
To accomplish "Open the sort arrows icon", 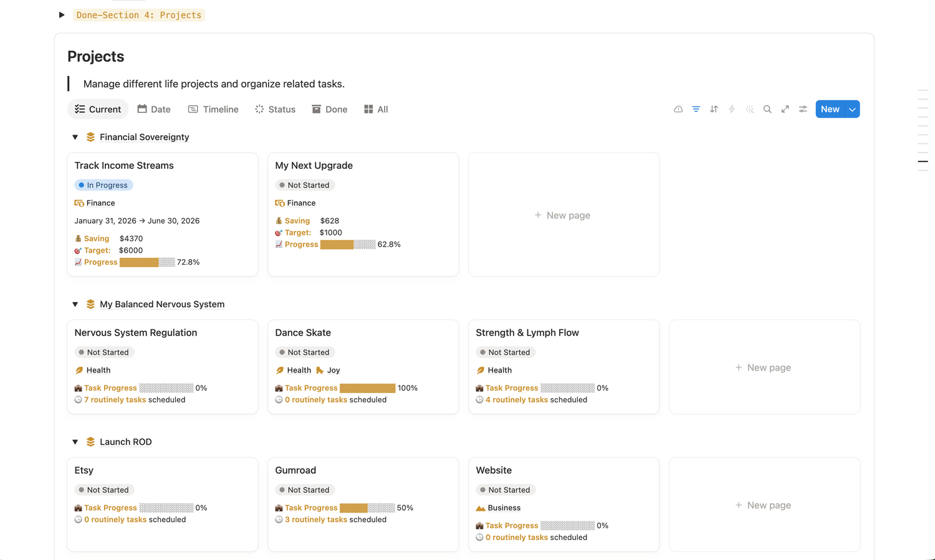I will pyautogui.click(x=714, y=109).
